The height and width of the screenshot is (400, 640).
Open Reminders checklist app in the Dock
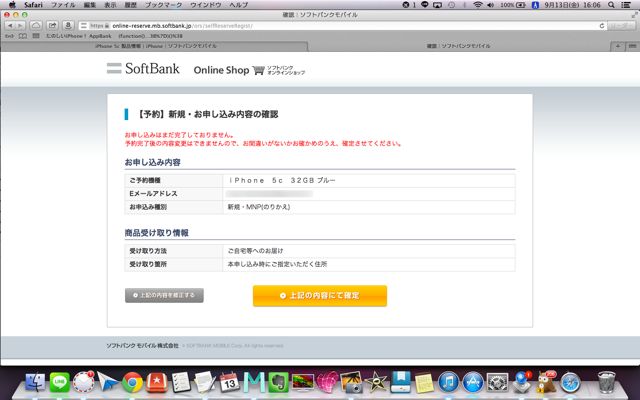181,382
